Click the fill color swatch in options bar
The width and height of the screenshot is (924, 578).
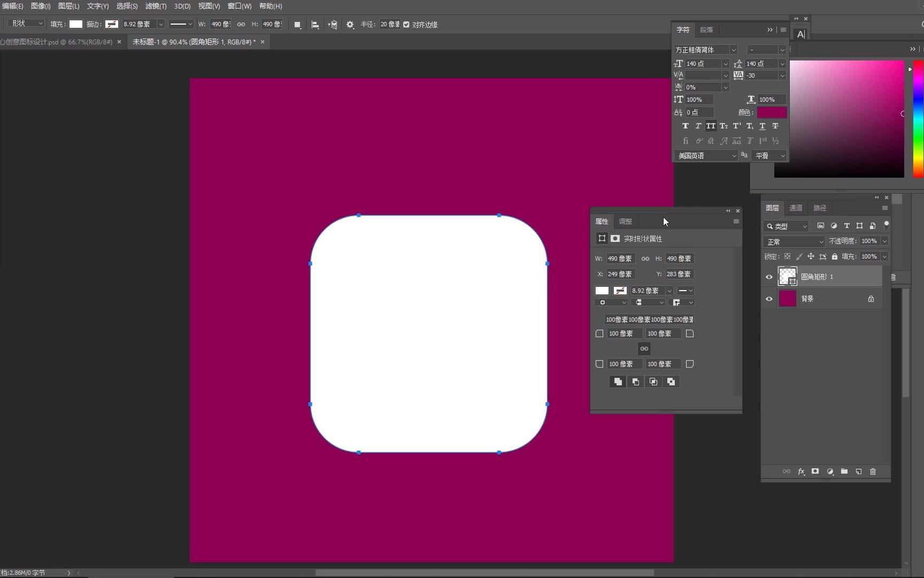[x=76, y=24]
